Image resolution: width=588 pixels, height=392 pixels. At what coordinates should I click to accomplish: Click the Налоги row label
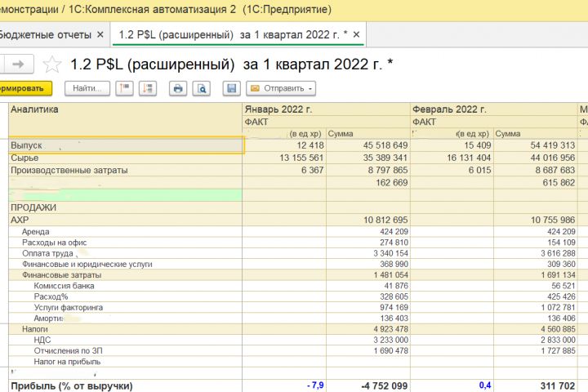pyautogui.click(x=35, y=329)
